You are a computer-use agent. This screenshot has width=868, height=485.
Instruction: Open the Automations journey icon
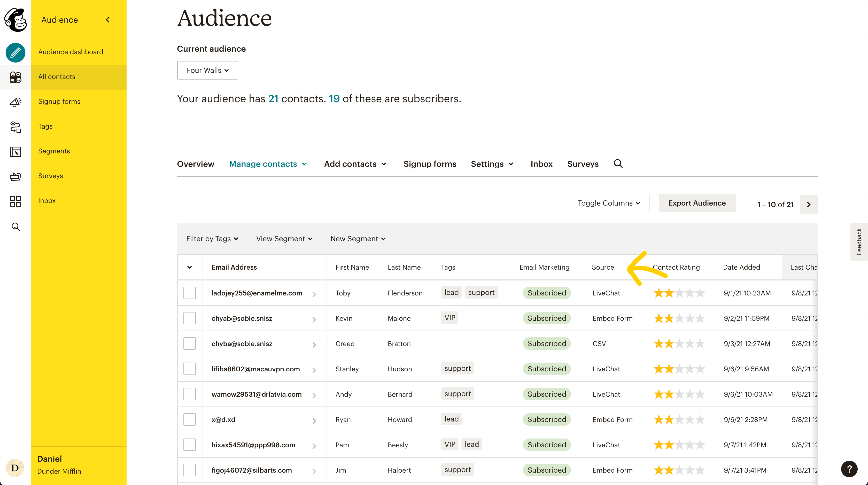pyautogui.click(x=16, y=127)
